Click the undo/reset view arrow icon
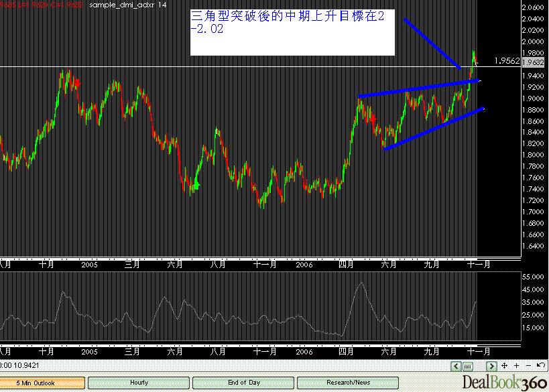The width and height of the screenshot is (549, 392). tap(540, 365)
